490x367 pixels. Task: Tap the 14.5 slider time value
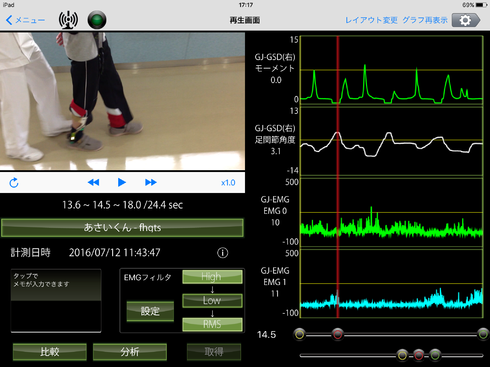pyautogui.click(x=267, y=335)
